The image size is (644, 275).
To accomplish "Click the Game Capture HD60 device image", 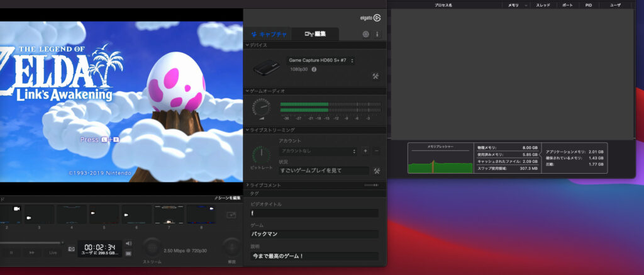I will (266, 67).
